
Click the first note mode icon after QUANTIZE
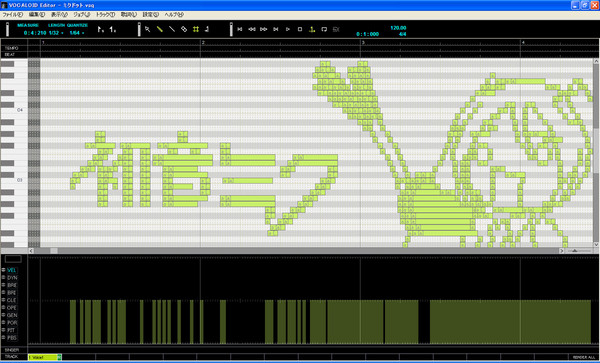[x=101, y=29]
